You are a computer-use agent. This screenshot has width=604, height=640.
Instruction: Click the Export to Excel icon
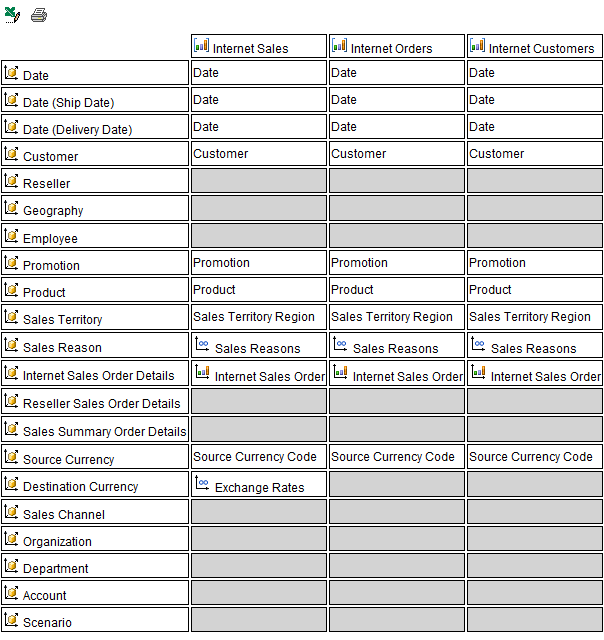tap(12, 15)
